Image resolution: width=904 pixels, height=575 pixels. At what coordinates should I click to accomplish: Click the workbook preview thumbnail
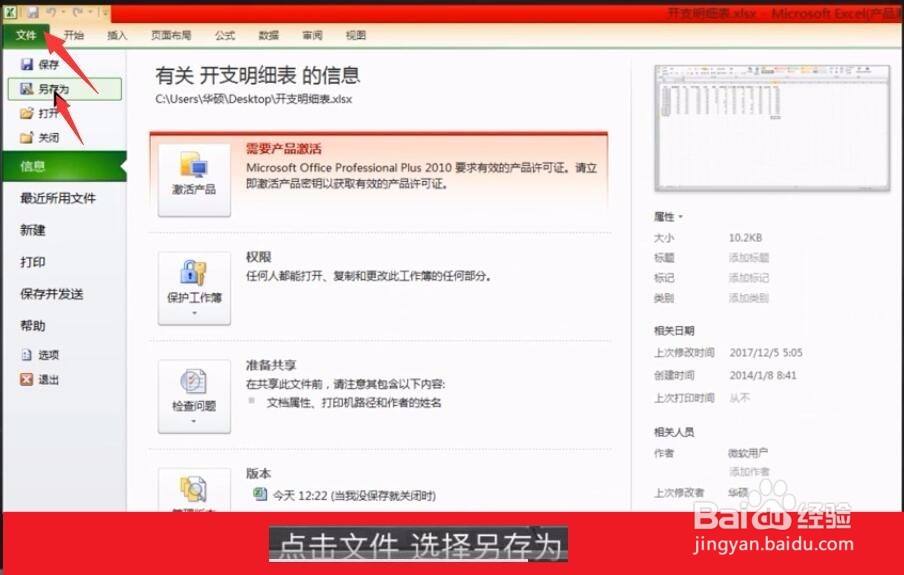coord(773,128)
